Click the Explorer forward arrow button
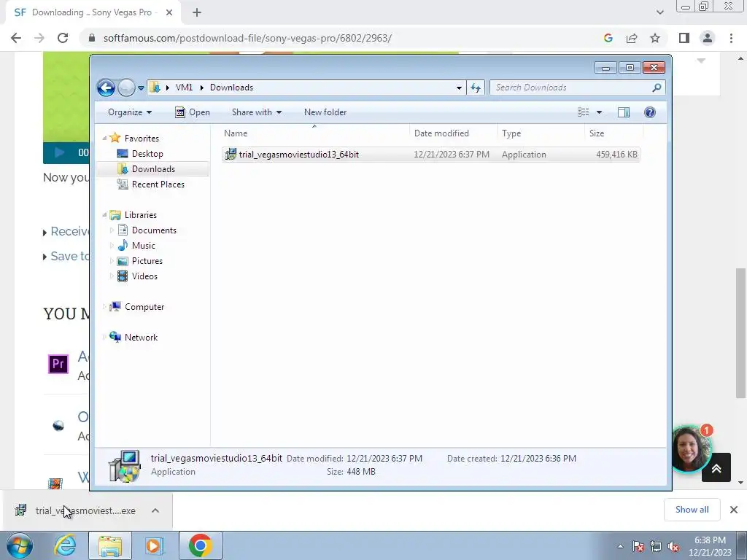This screenshot has width=747, height=560. click(126, 87)
